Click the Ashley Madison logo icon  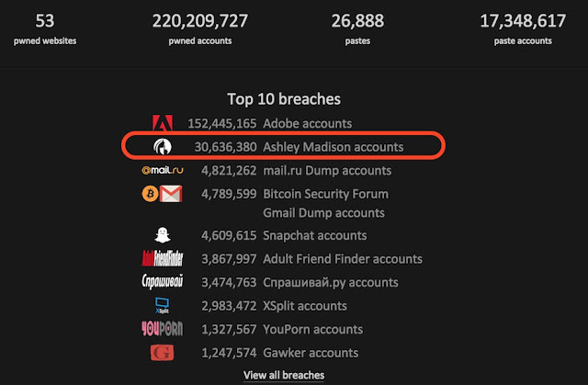tap(164, 146)
